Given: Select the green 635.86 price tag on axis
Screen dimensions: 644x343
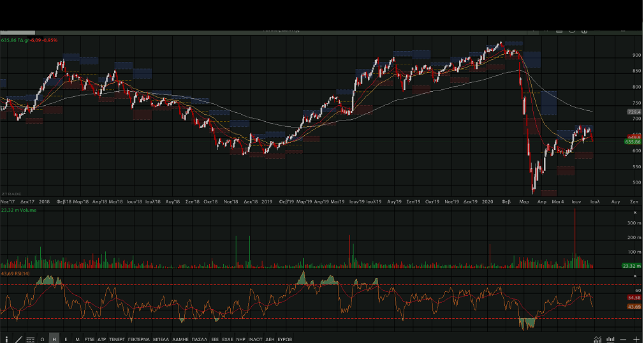Looking at the screenshot, I should pos(633,142).
